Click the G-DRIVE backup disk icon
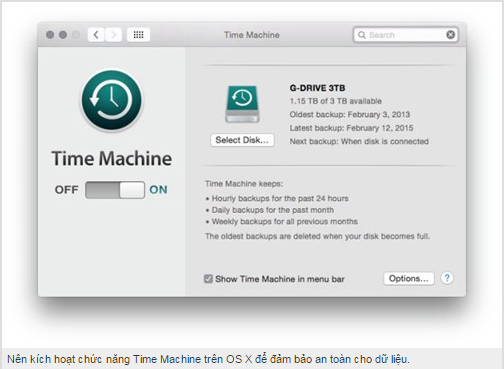The height and width of the screenshot is (369, 504). coord(242,104)
